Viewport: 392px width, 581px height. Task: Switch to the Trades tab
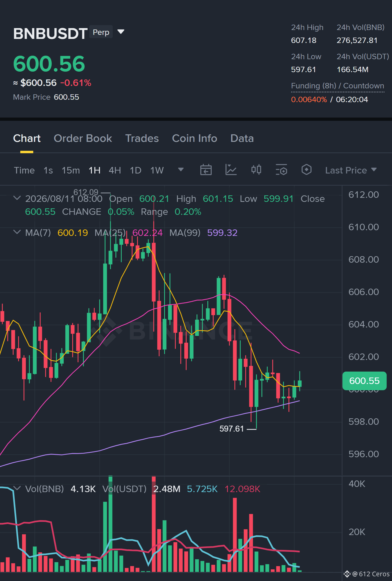(x=142, y=138)
